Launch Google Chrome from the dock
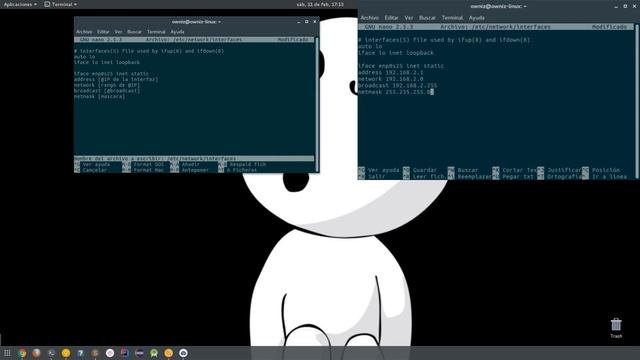640x360 pixels. pyautogui.click(x=22, y=353)
